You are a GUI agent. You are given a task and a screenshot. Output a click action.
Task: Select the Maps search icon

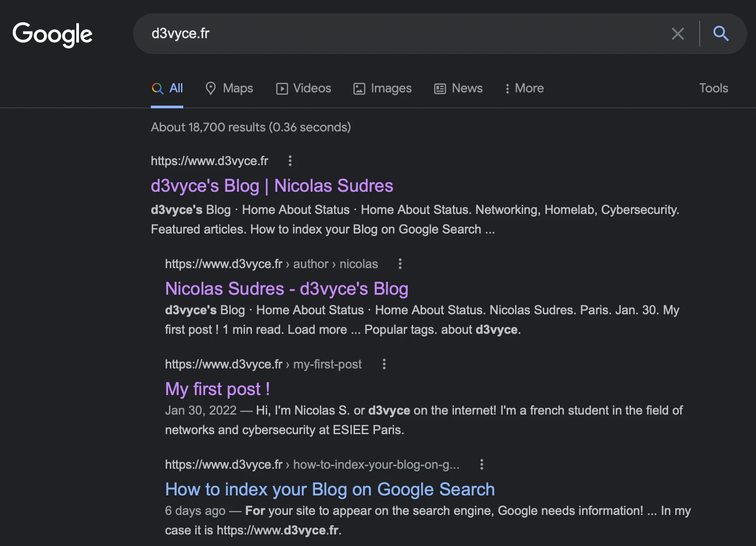[211, 88]
